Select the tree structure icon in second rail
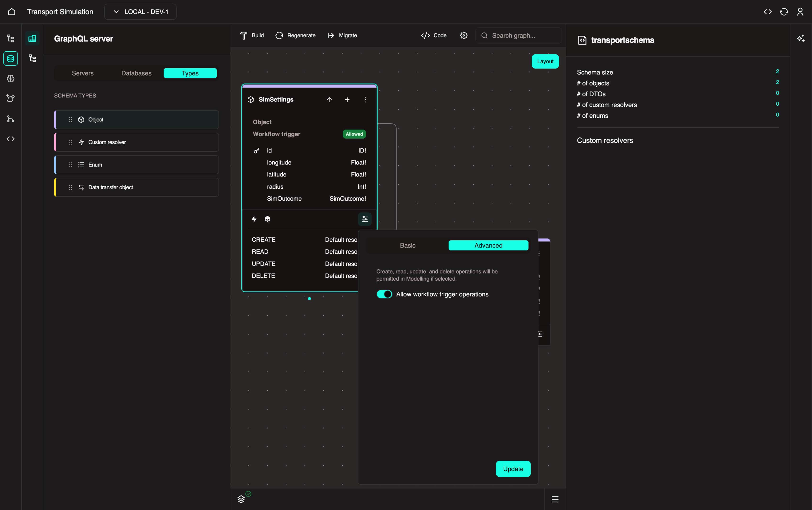Screen dimensions: 812x510 pos(32,59)
